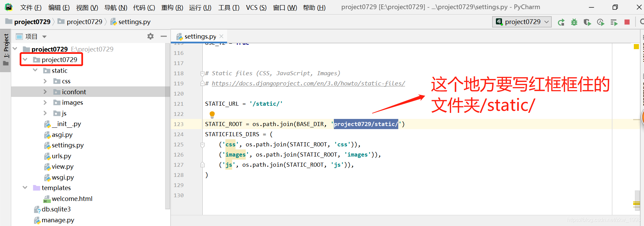Open the VCS (S) menu
This screenshot has height=226, width=644.
point(256,7)
